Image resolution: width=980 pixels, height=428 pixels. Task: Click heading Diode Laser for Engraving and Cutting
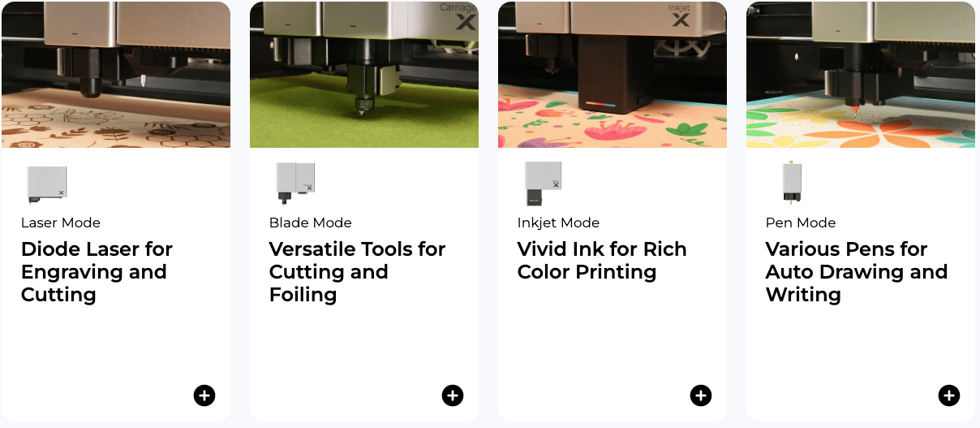point(97,272)
